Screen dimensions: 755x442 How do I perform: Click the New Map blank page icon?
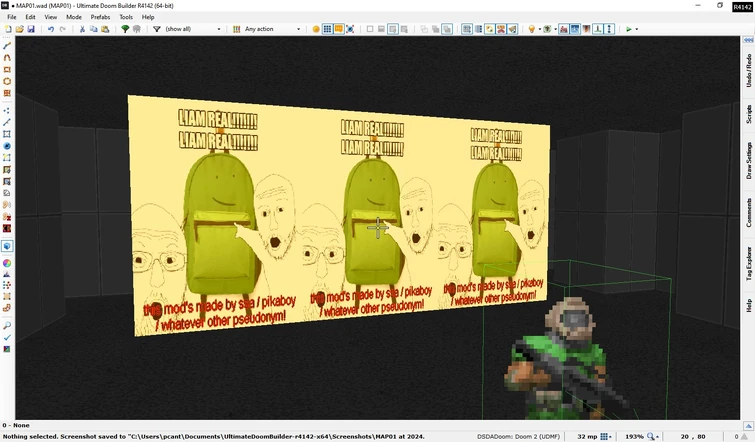click(x=8, y=29)
